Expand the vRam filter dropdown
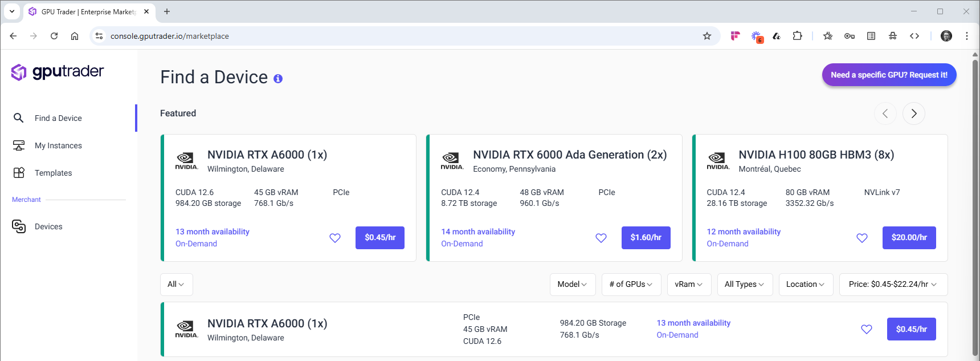Viewport: 980px width, 361px height. (x=689, y=284)
